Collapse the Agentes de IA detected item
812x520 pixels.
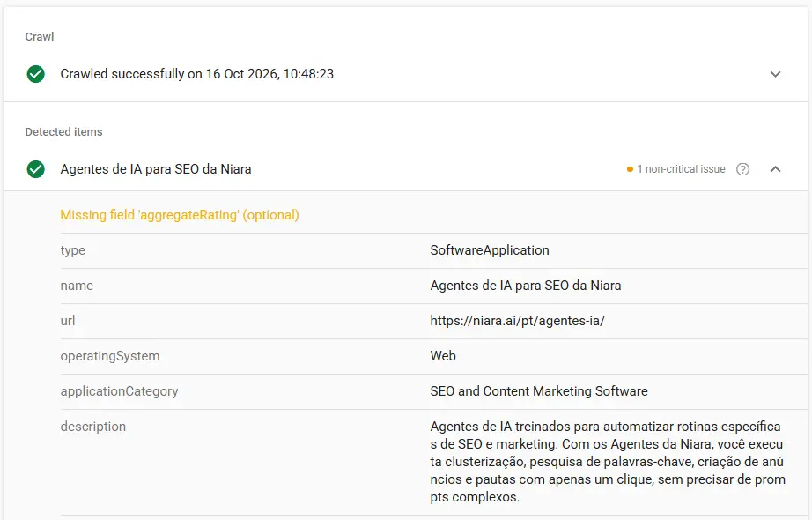tap(775, 169)
